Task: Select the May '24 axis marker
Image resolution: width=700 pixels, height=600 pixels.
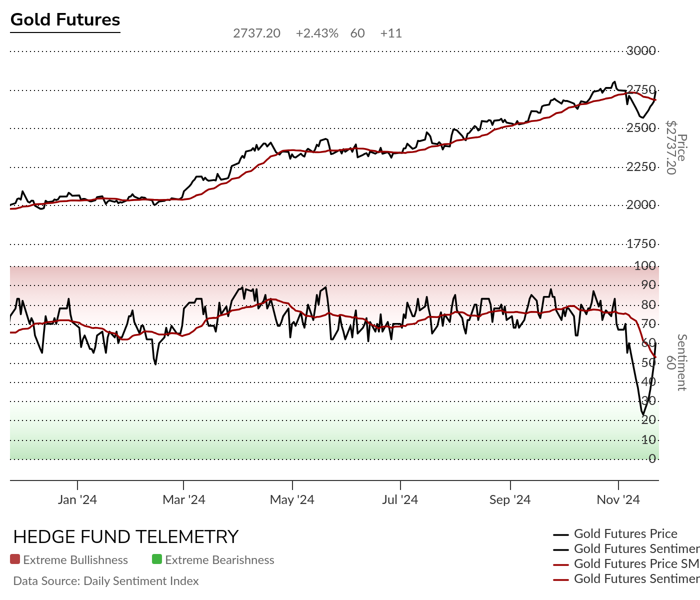Action: click(292, 499)
